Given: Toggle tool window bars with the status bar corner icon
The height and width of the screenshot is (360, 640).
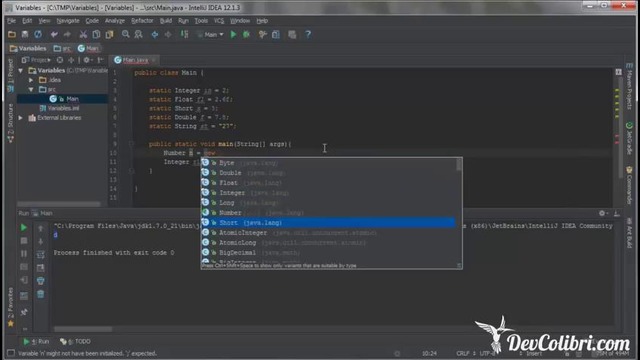Looking at the screenshot, I should pyautogui.click(x=11, y=353).
